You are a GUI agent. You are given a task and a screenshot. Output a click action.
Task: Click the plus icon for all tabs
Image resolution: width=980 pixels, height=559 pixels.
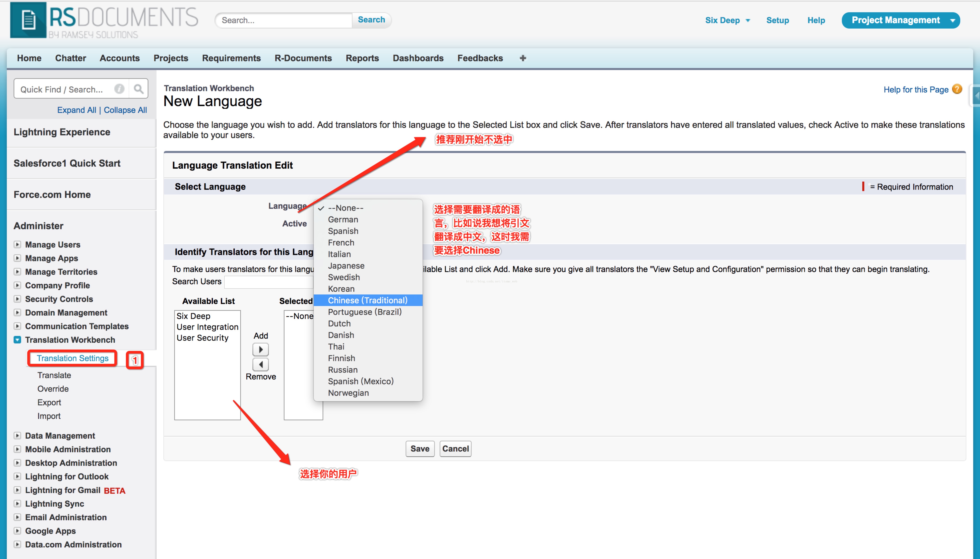pyautogui.click(x=522, y=58)
